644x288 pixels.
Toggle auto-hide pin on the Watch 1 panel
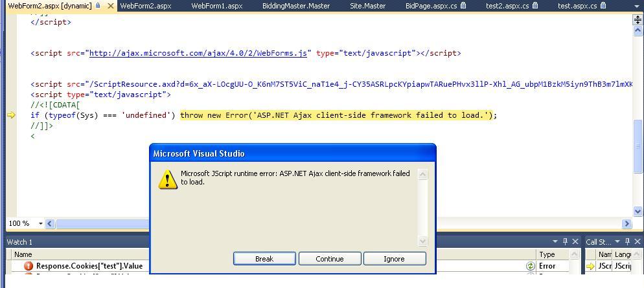click(566, 241)
